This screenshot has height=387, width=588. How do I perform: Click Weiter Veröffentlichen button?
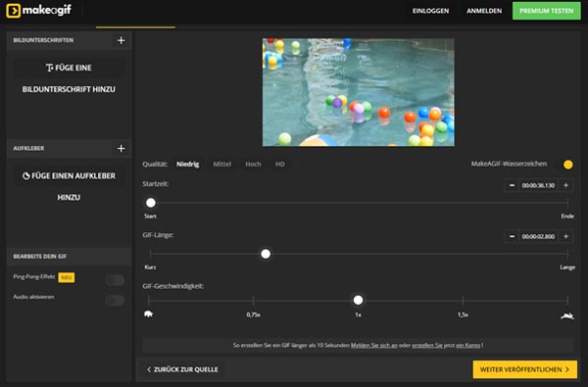point(525,369)
